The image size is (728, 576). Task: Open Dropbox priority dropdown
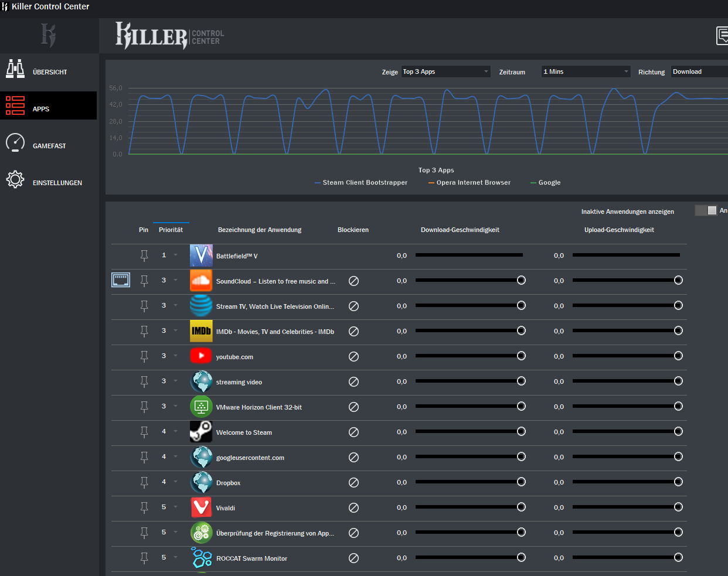tap(175, 482)
